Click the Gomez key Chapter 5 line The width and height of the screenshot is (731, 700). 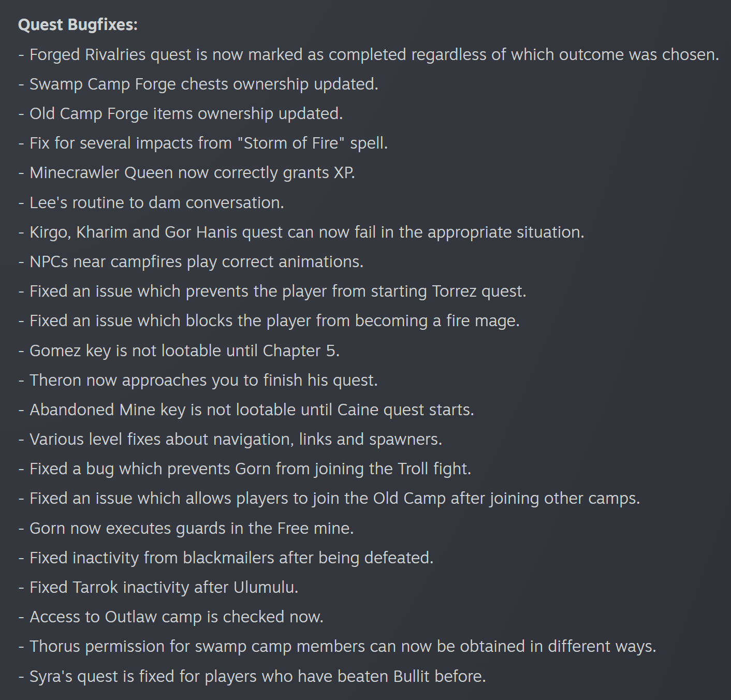(x=179, y=351)
